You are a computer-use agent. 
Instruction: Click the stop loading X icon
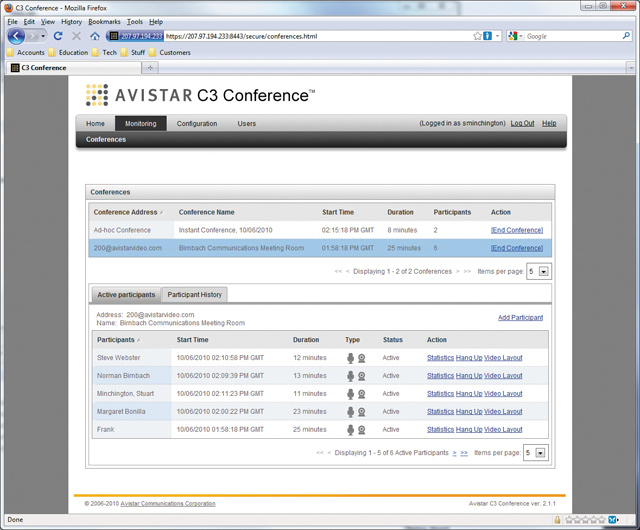(x=76, y=36)
